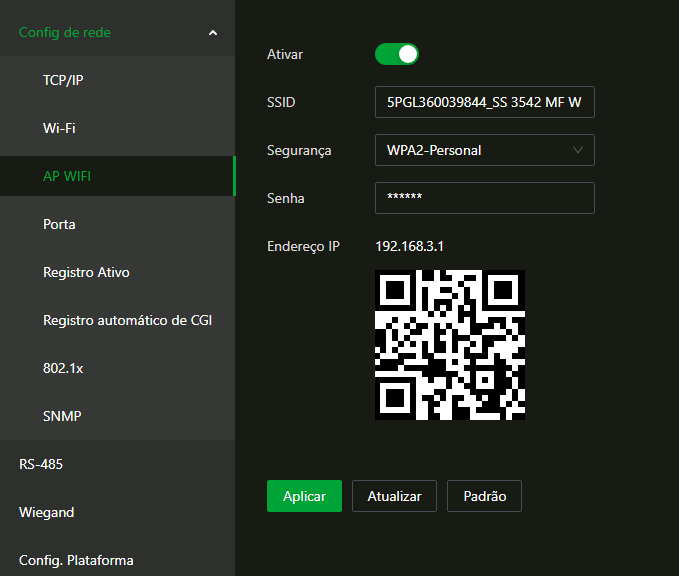Toggle the Ativar switch off

pyautogui.click(x=397, y=54)
